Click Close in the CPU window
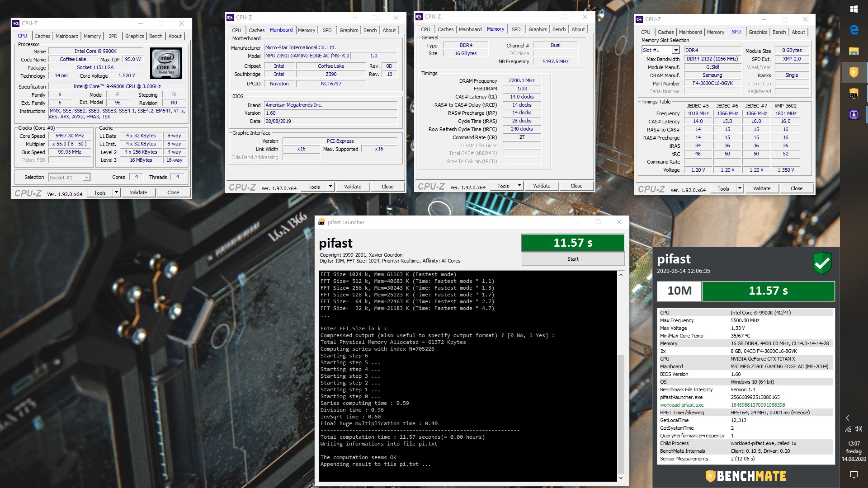Screen dimensions: 868x488 173,192
